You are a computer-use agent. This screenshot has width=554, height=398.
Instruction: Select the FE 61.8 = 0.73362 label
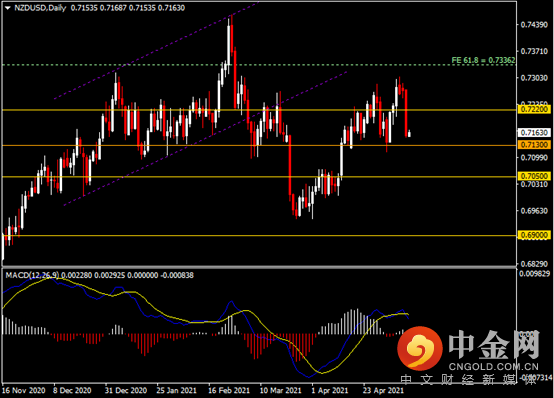(483, 60)
